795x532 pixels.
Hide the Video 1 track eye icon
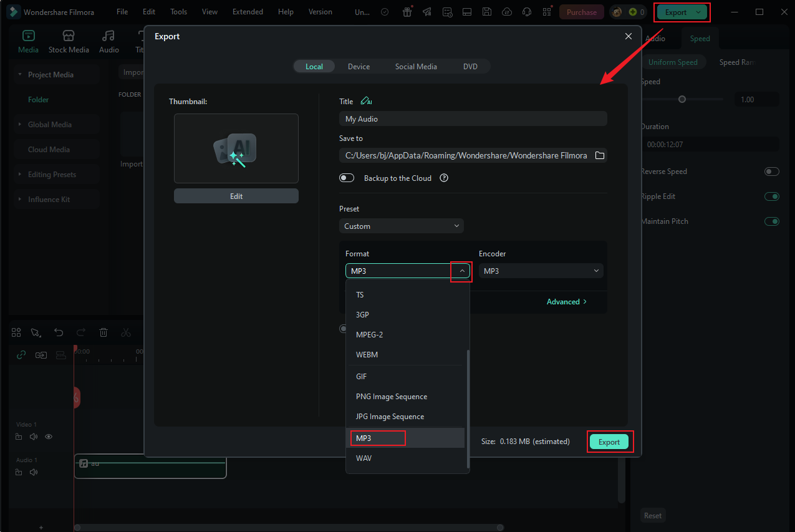[x=49, y=437]
